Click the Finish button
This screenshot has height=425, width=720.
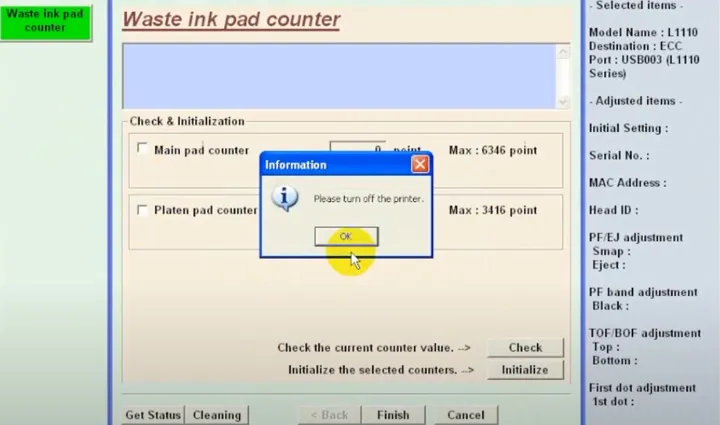393,415
